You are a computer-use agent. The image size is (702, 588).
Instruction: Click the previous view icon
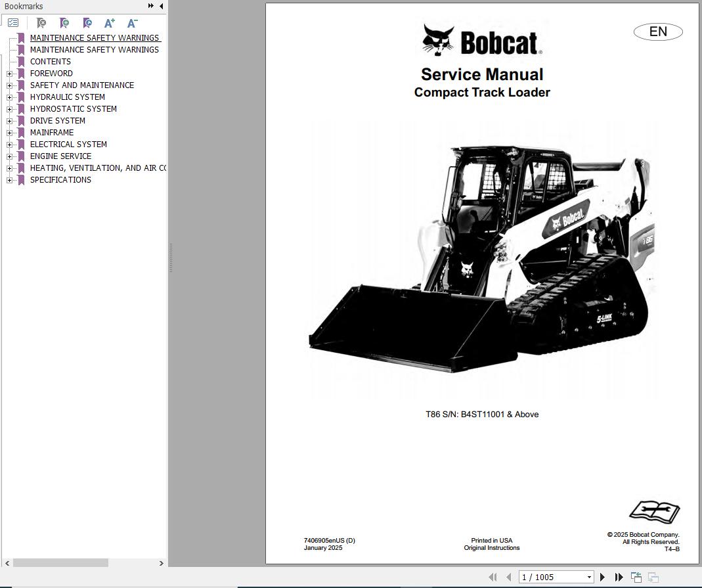tap(636, 577)
